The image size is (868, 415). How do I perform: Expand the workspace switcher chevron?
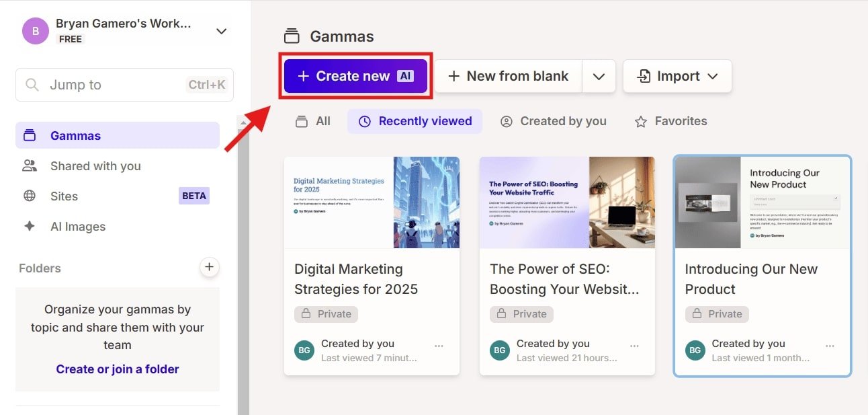point(221,30)
